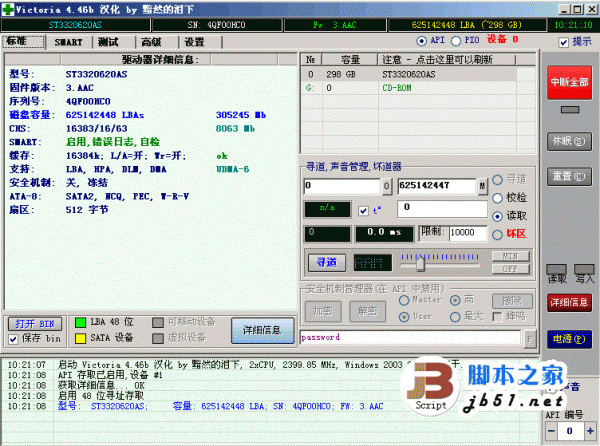Click the 注意 column header to refresh
Image resolution: width=600 pixels, height=446 pixels.
pyautogui.click(x=447, y=59)
